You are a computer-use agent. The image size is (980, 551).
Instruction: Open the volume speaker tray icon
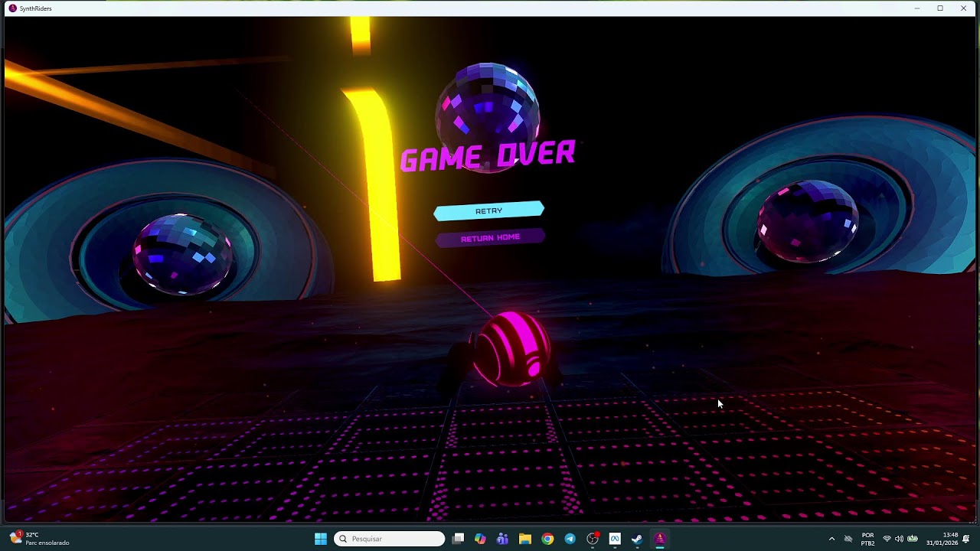pos(899,539)
